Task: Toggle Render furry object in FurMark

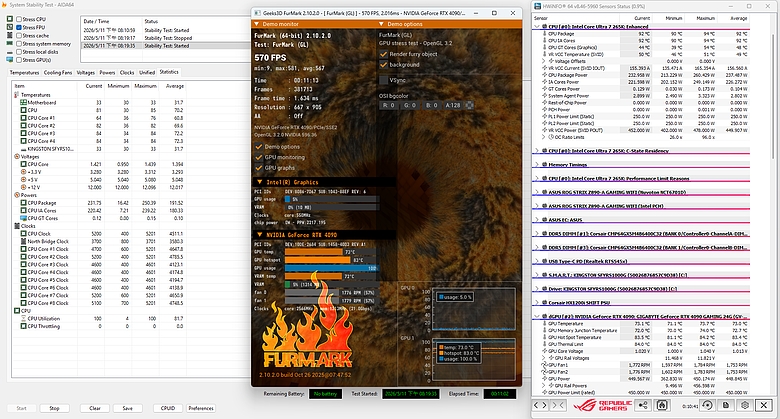Action: click(384, 54)
